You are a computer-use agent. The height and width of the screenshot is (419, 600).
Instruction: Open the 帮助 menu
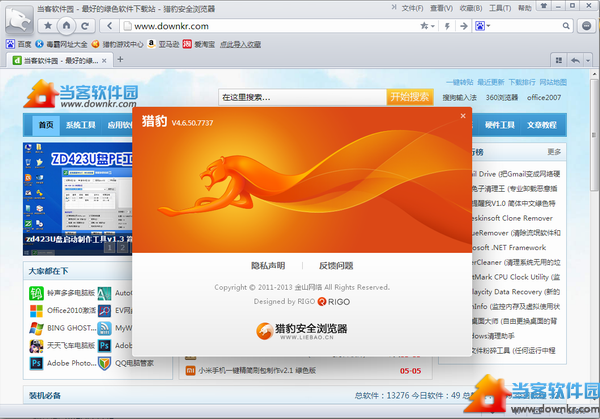(525, 8)
